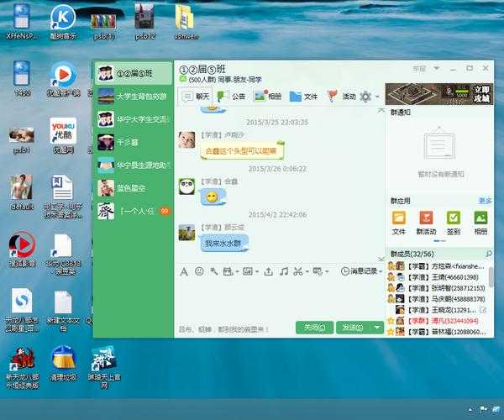Select member 【学渣】 张明智 in list
The width and height of the screenshot is (504, 420).
438,288
